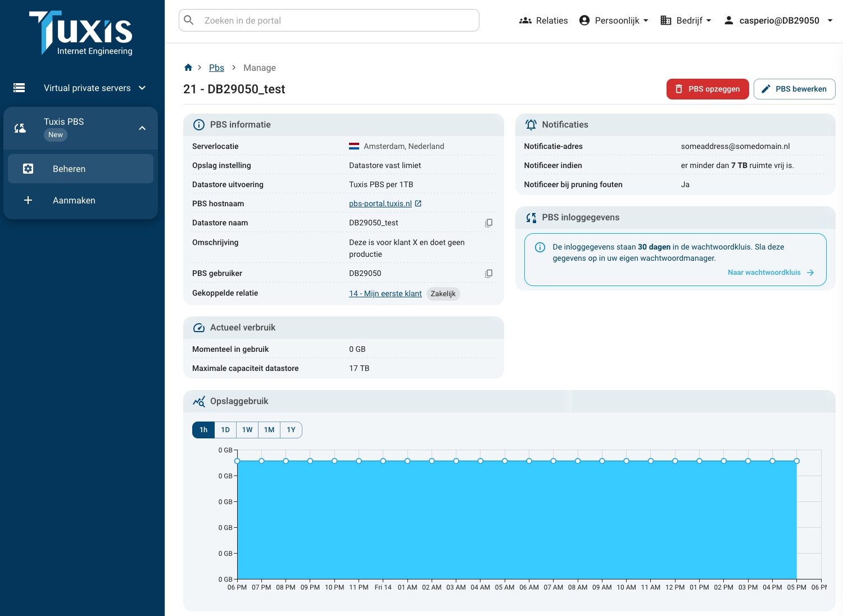Click the trash icon on PBS opzeggen
Viewport: 843px width, 616px height.
(x=679, y=89)
